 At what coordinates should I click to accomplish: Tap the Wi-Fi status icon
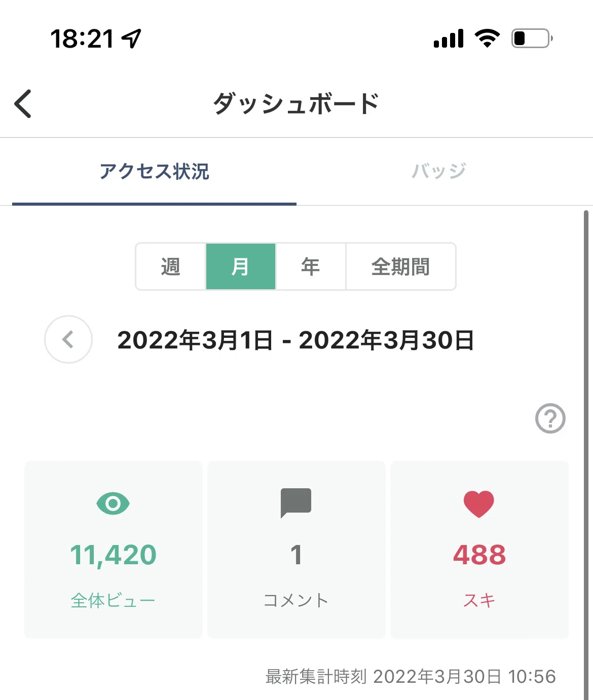point(487,38)
